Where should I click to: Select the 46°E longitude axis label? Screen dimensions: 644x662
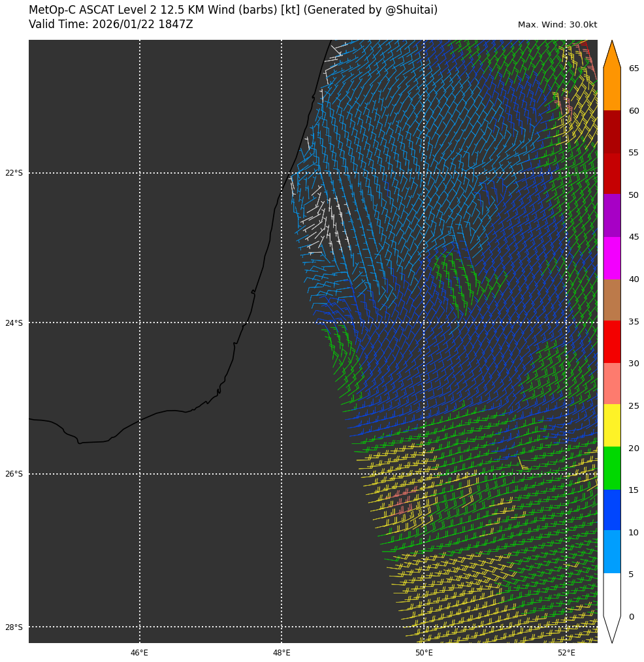click(x=139, y=653)
